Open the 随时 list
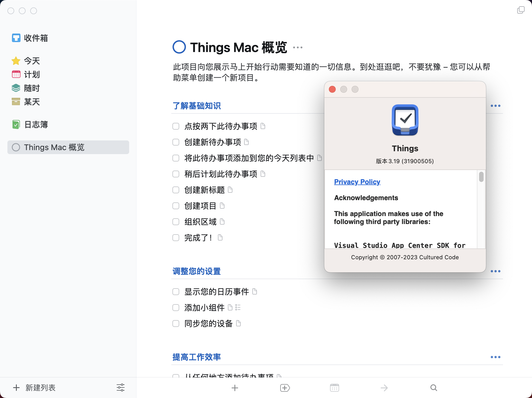This screenshot has height=398, width=532. coord(26,88)
